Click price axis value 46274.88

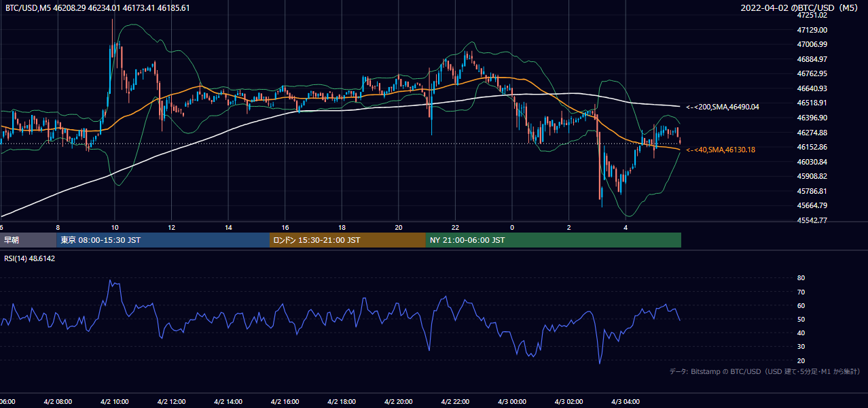812,133
